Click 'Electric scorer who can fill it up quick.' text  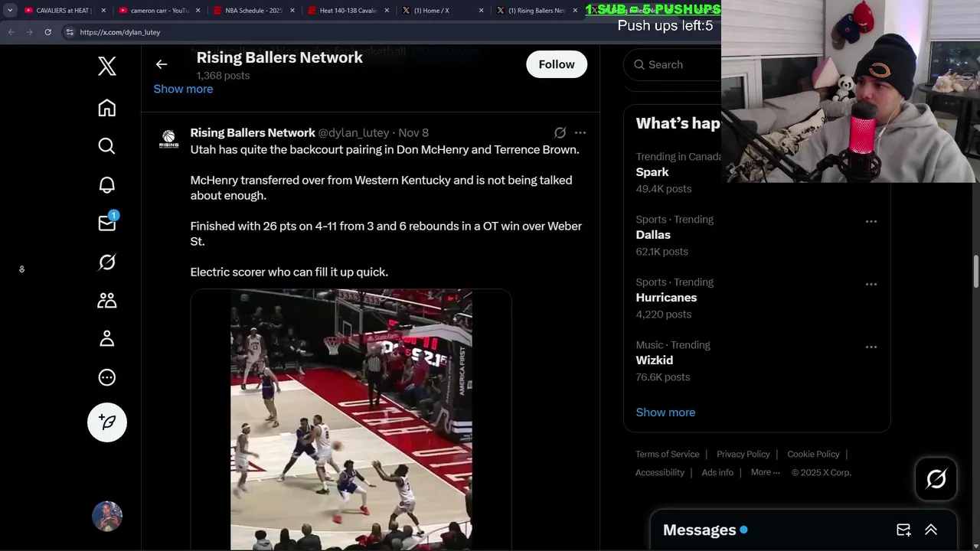[289, 272]
